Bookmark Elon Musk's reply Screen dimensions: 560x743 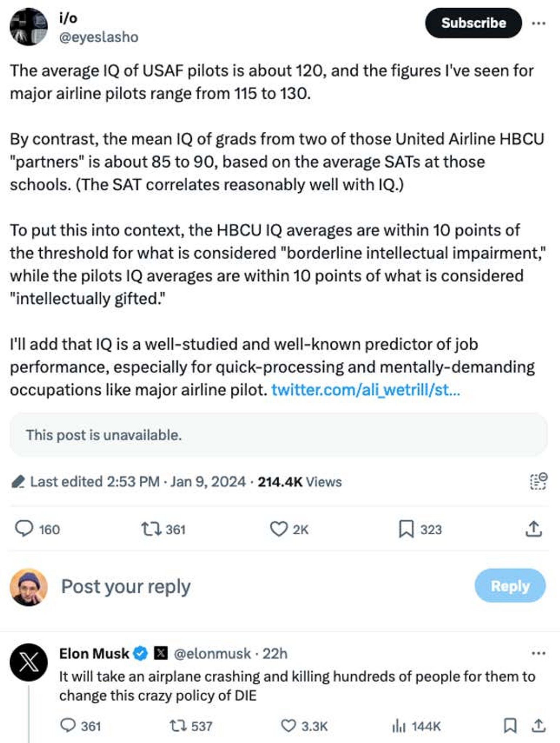(510, 726)
